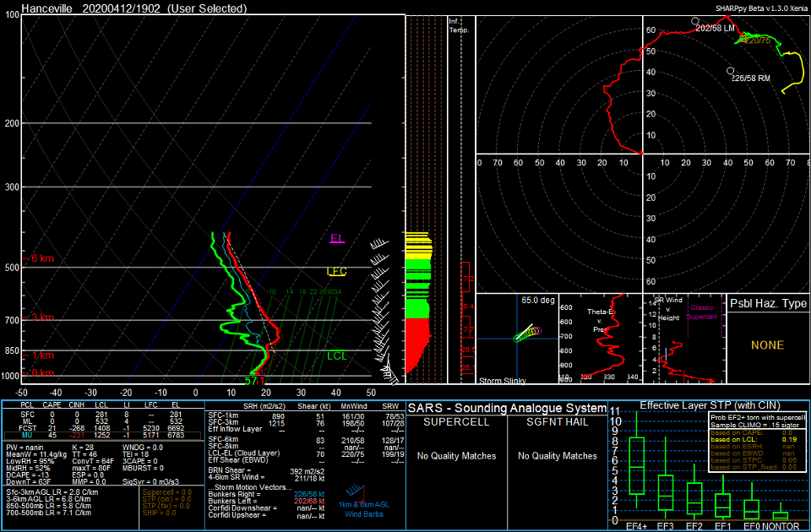The width and height of the screenshot is (811, 532).
Task: Click the DCAPE = -13 value
Action: click(x=28, y=475)
